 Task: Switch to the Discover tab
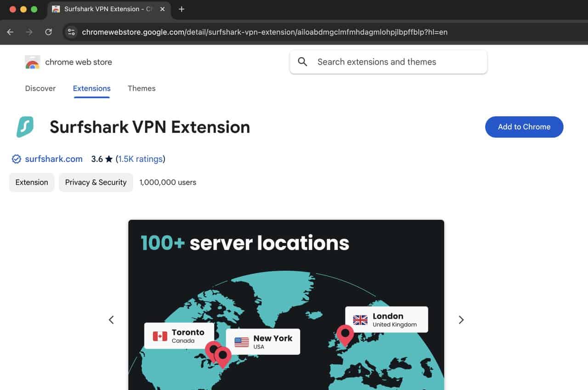click(40, 88)
